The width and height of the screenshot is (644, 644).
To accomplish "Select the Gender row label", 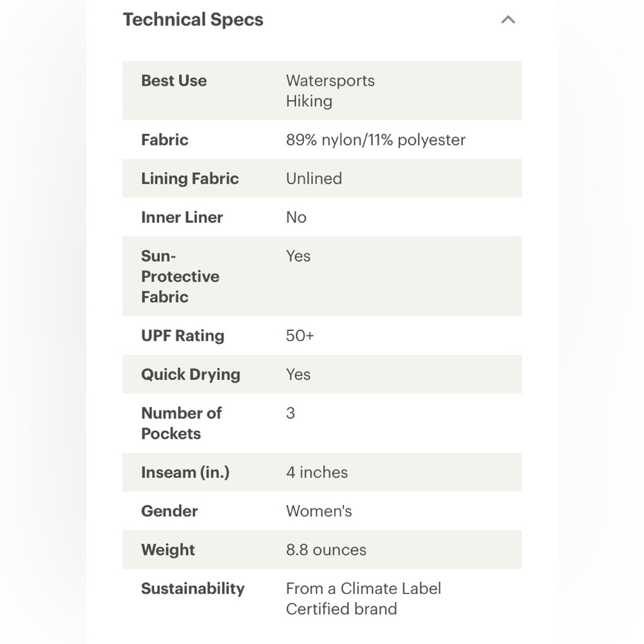I will [x=169, y=511].
